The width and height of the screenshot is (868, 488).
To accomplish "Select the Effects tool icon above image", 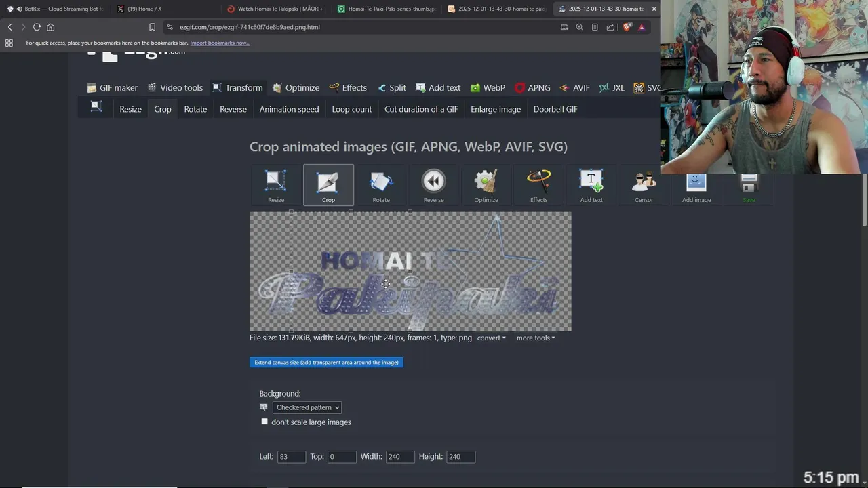I will pos(538,185).
